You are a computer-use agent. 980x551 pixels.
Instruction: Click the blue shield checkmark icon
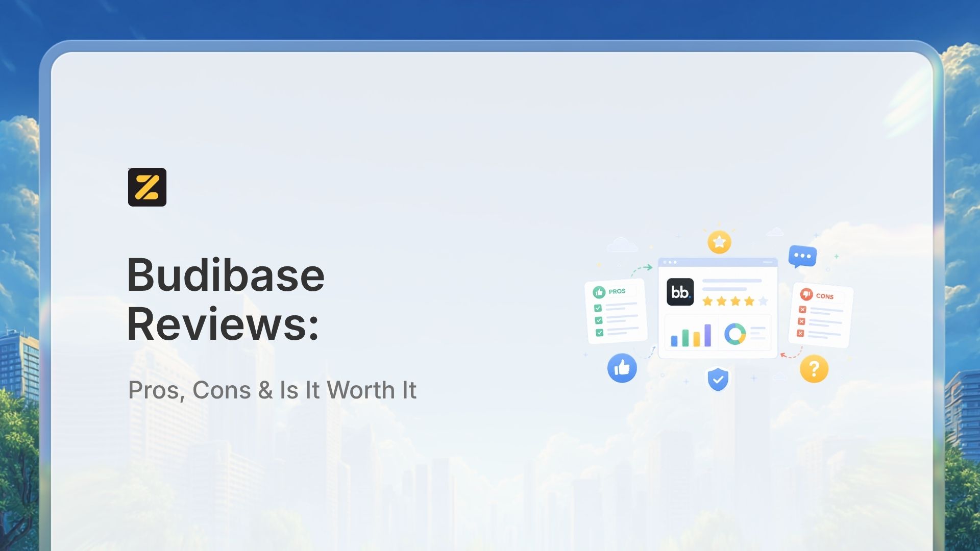point(718,379)
